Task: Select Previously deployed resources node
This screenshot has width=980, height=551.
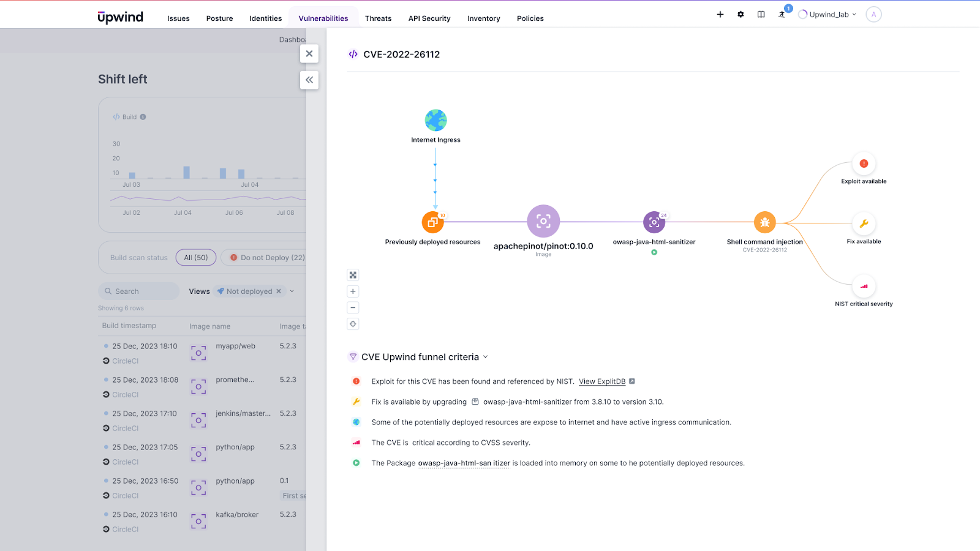Action: point(432,222)
